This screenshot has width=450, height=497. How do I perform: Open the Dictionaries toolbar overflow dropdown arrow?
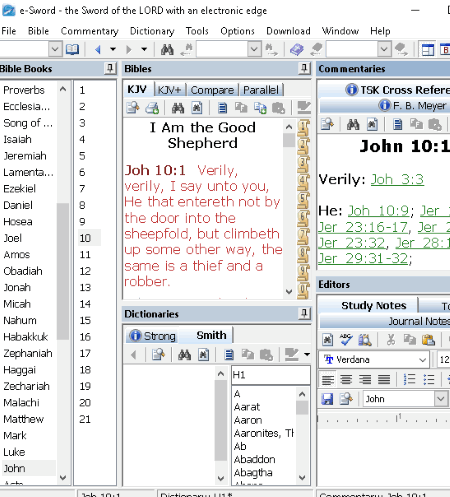307,355
